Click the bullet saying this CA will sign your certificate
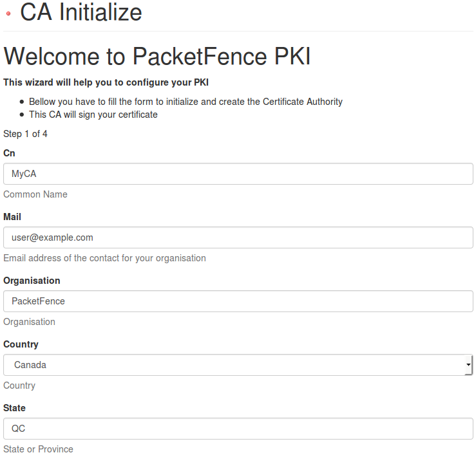 click(x=93, y=115)
